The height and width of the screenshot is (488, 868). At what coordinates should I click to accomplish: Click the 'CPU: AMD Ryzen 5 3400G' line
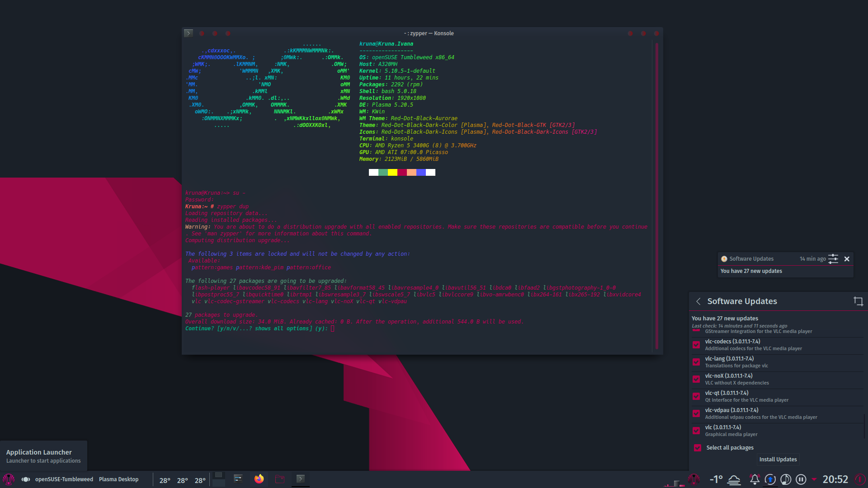click(418, 145)
